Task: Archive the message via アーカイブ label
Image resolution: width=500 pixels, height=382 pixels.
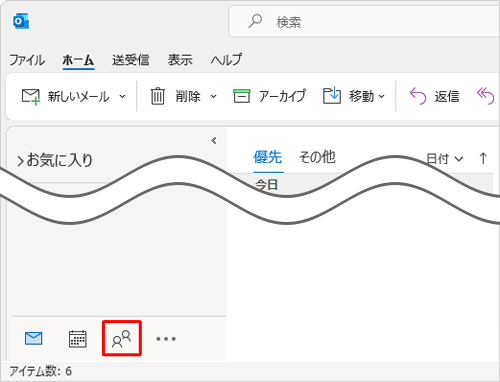Action: tap(282, 96)
